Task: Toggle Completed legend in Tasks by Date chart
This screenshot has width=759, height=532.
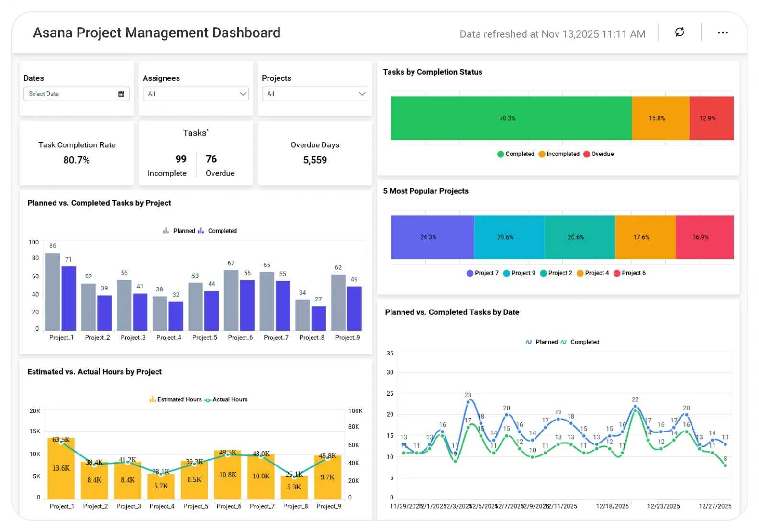Action: point(580,342)
